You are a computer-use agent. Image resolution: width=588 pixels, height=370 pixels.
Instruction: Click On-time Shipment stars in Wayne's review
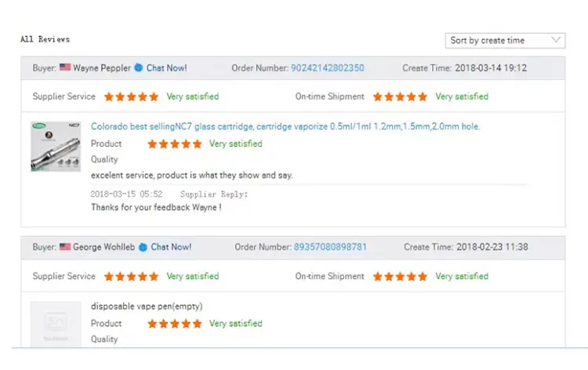point(400,97)
